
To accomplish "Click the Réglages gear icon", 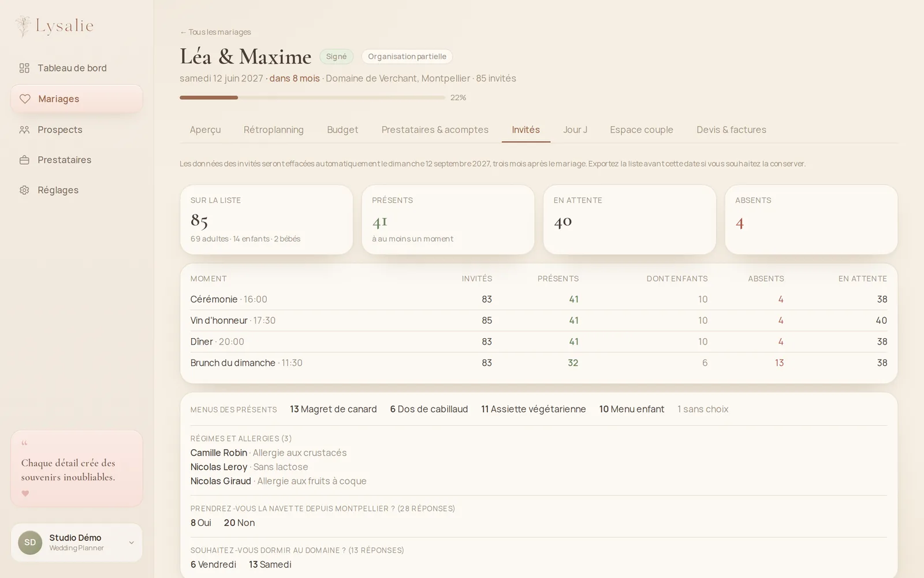I will (24, 190).
